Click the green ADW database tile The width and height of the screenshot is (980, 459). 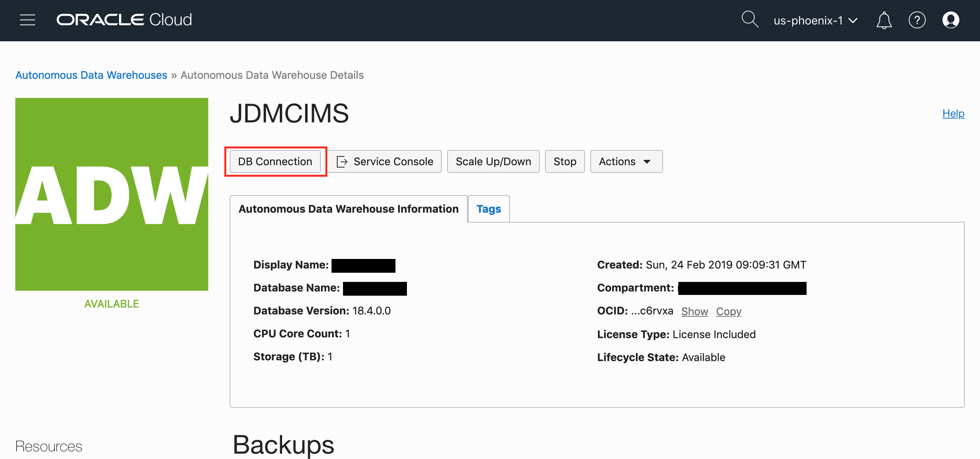(112, 194)
